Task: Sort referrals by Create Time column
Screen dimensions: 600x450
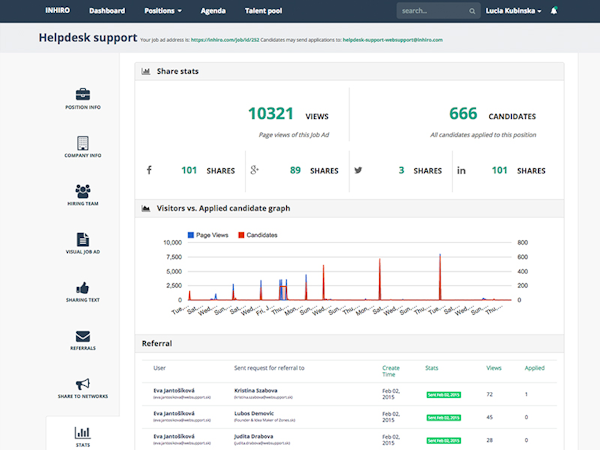Action: tap(391, 371)
